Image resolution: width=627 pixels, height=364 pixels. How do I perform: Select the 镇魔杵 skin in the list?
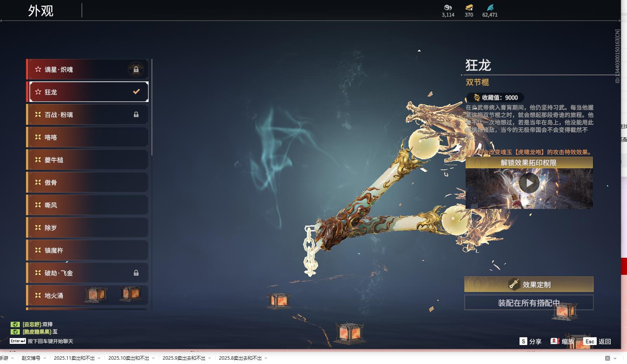[88, 250]
